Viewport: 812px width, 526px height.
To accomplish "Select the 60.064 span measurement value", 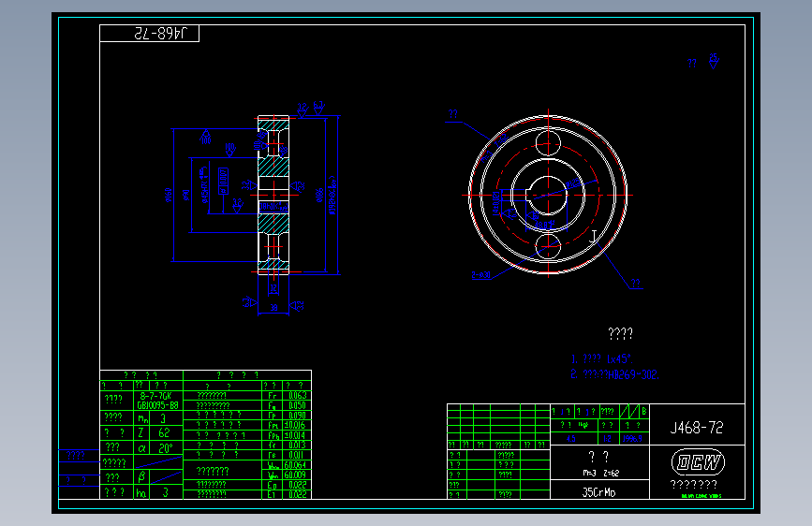I will click(x=295, y=465).
